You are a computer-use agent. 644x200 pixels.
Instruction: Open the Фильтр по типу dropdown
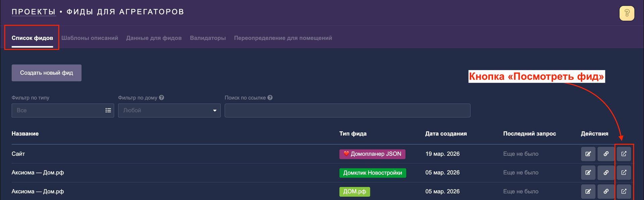click(63, 111)
